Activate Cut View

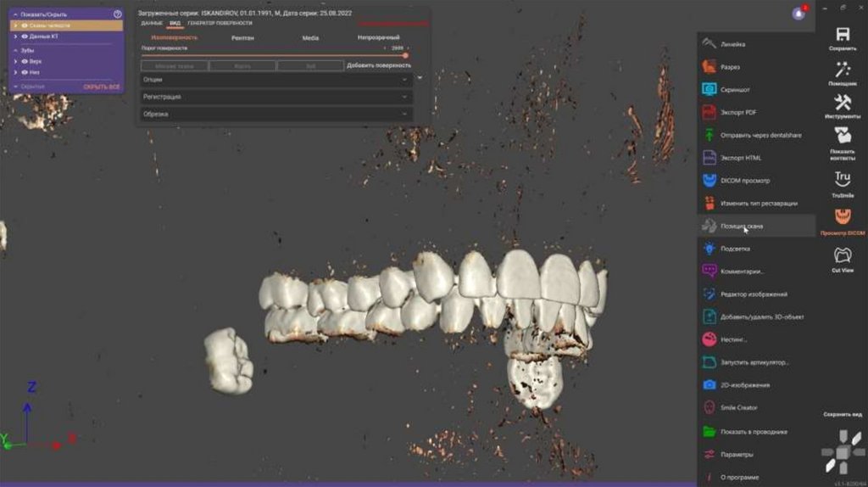pyautogui.click(x=843, y=260)
